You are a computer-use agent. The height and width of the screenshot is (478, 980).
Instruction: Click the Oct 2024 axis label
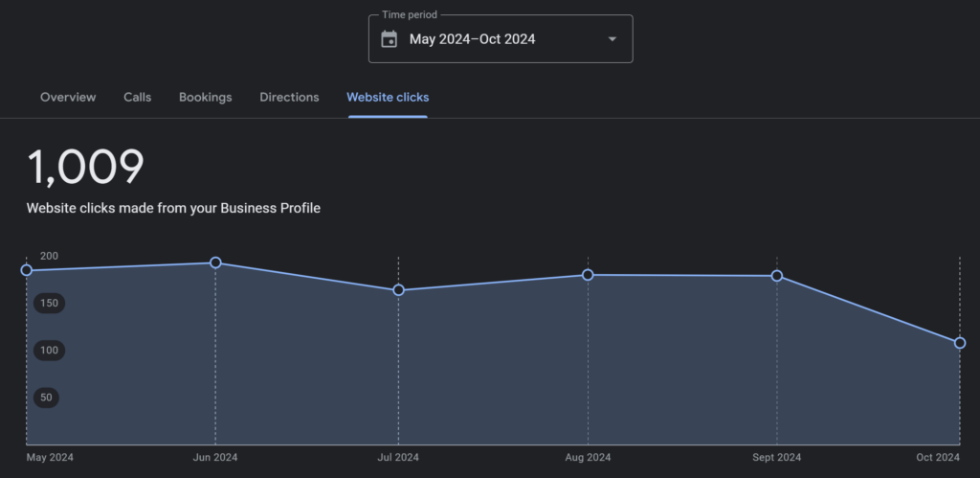pyautogui.click(x=938, y=457)
